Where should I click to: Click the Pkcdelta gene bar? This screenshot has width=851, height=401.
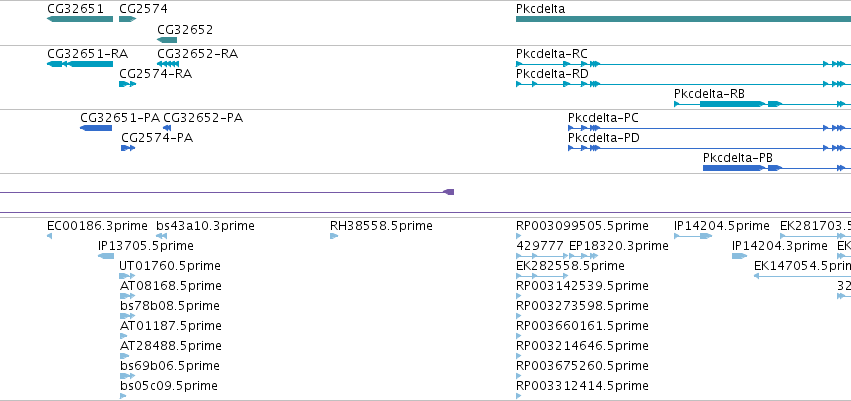(683, 19)
